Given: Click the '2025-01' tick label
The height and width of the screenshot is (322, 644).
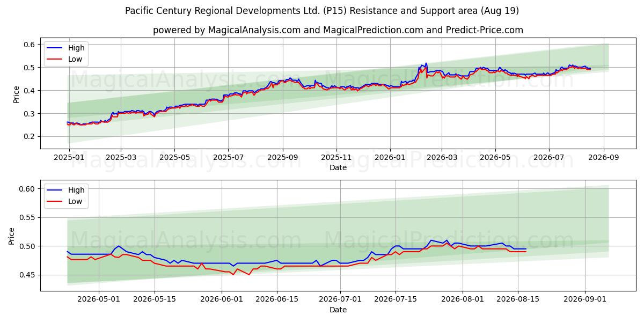Looking at the screenshot, I should 69,158.
